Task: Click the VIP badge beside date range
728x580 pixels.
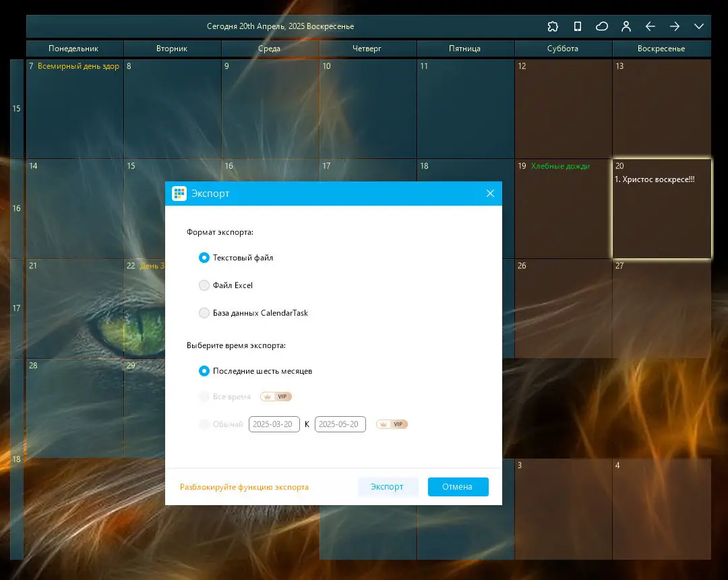Action: [392, 424]
